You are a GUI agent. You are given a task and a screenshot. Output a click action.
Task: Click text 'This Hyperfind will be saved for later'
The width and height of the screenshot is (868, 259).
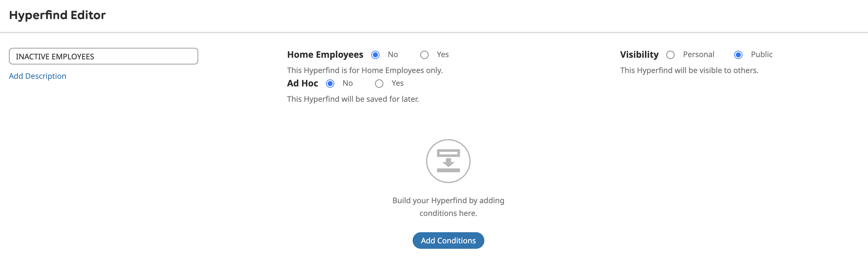353,99
